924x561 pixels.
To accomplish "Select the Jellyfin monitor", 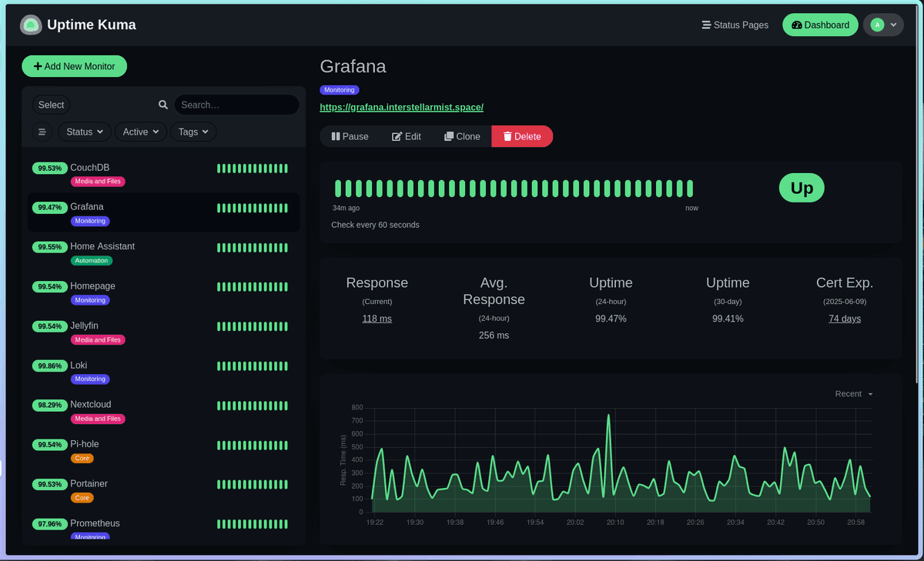I will 164,332.
